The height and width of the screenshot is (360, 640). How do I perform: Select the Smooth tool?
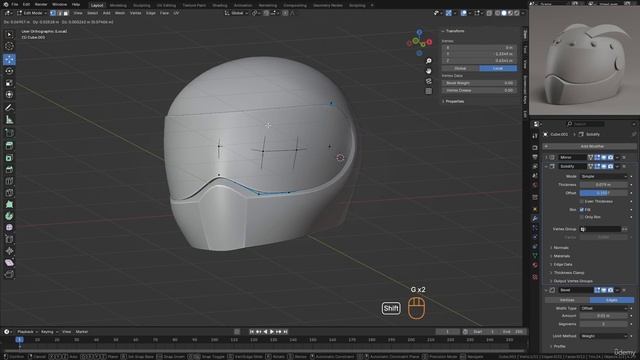tap(9, 228)
